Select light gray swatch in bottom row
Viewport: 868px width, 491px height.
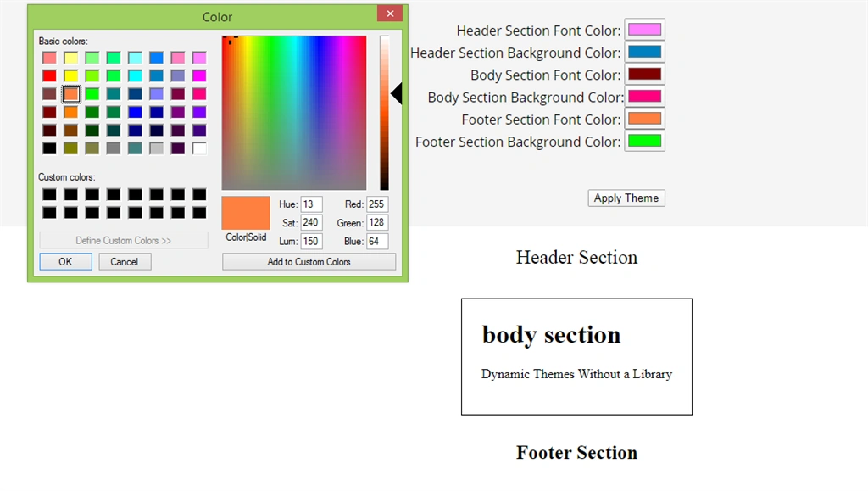pos(157,148)
